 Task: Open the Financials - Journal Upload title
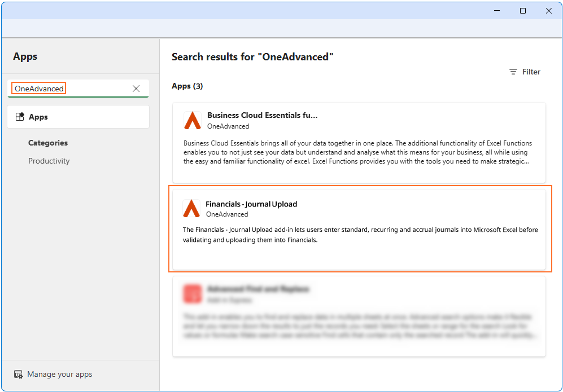coord(251,204)
